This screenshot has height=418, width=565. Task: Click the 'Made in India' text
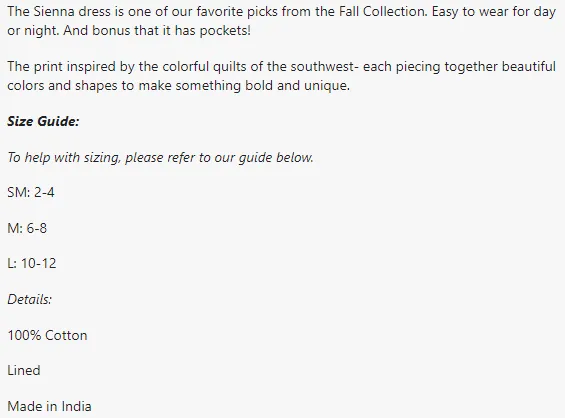(49, 406)
